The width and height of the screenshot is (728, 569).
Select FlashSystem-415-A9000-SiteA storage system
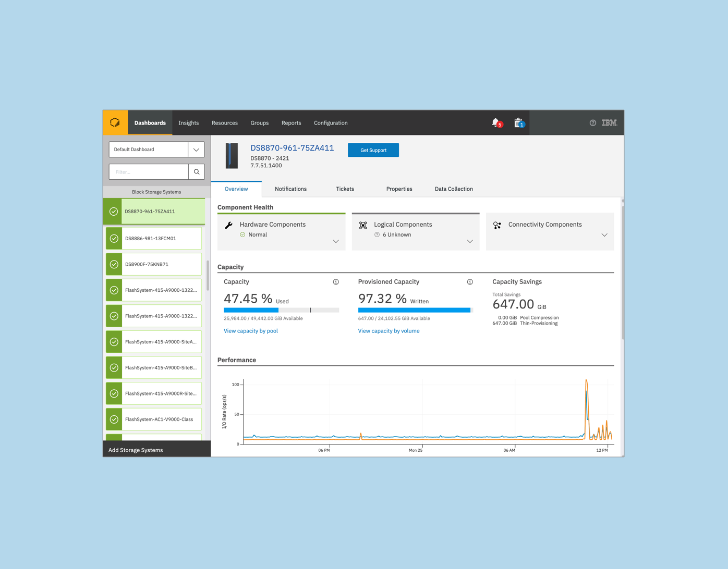tap(154, 342)
